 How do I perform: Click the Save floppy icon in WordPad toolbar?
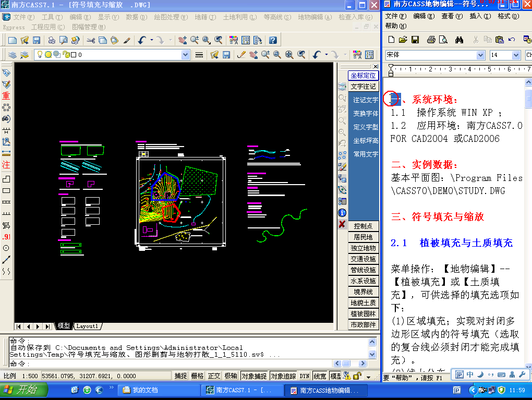coord(415,40)
